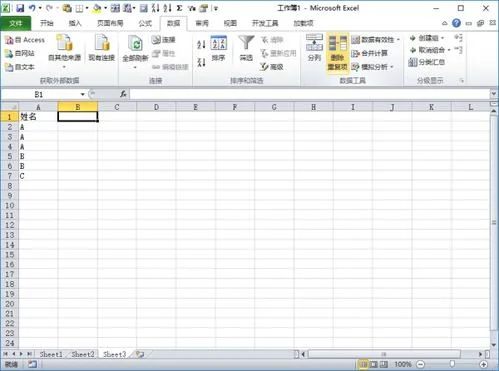Import data with the 自 Access button

(25, 40)
